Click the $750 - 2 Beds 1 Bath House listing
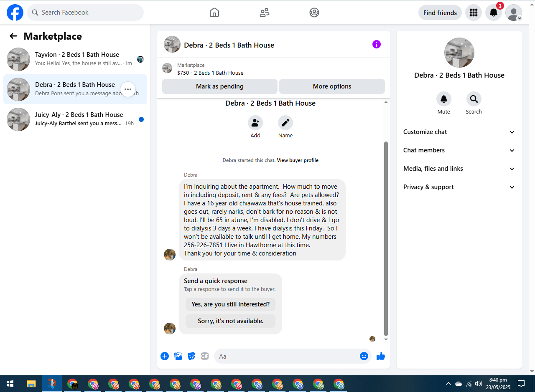This screenshot has height=392, width=535. 210,73
